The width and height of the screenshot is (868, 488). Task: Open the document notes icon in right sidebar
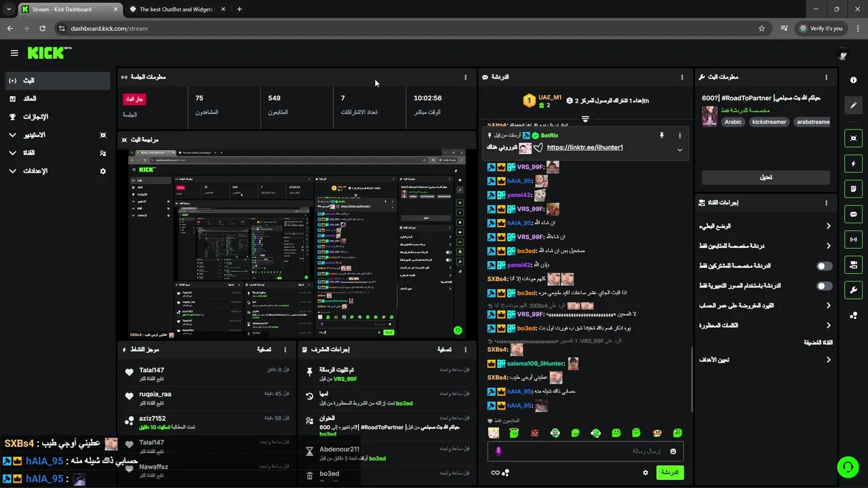[853, 188]
